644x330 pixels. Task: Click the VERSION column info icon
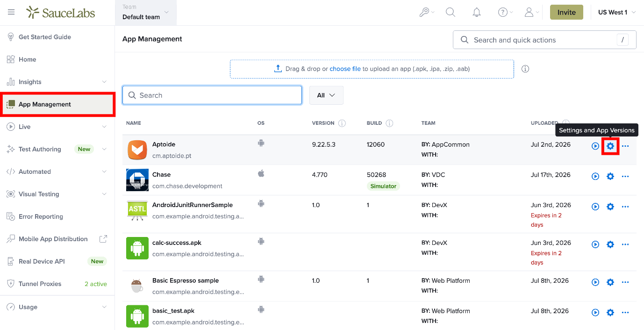pyautogui.click(x=342, y=123)
